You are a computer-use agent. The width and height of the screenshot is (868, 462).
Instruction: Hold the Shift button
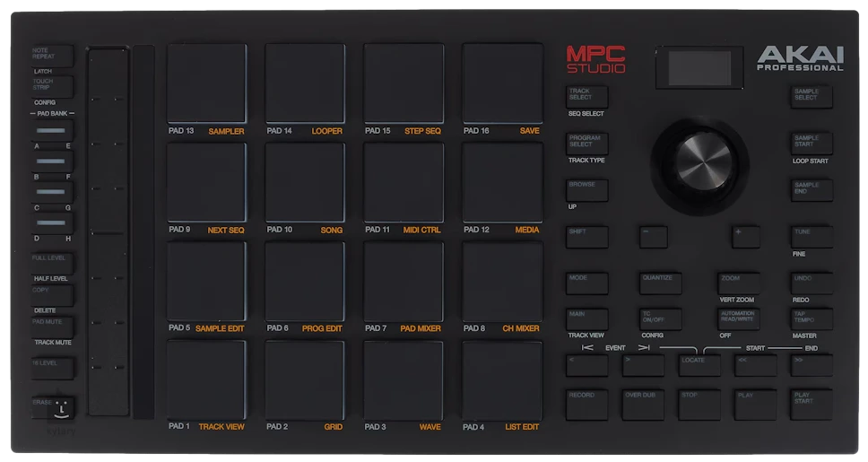(586, 237)
